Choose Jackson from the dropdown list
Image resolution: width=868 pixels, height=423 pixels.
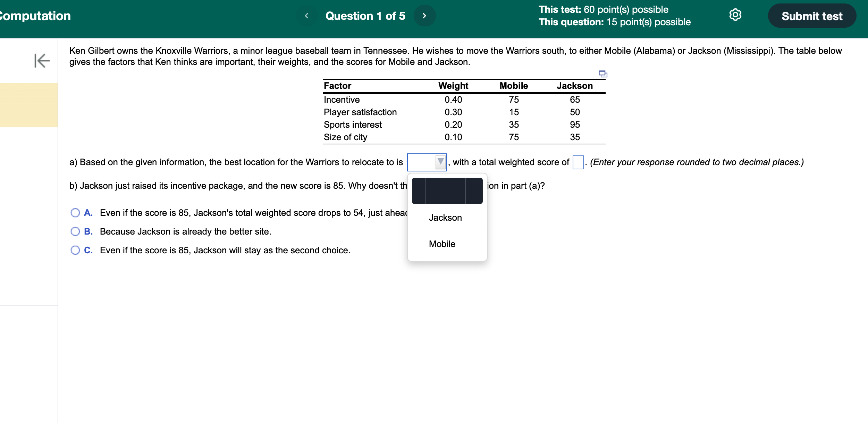click(x=445, y=218)
